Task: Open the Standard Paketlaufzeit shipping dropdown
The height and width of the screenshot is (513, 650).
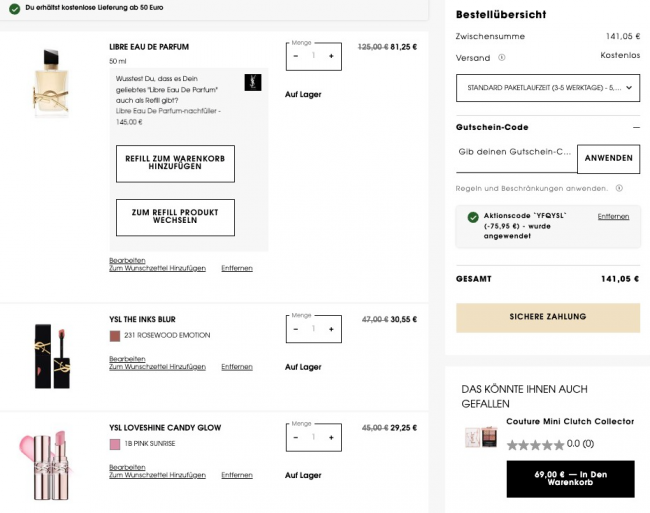Action: (547, 88)
